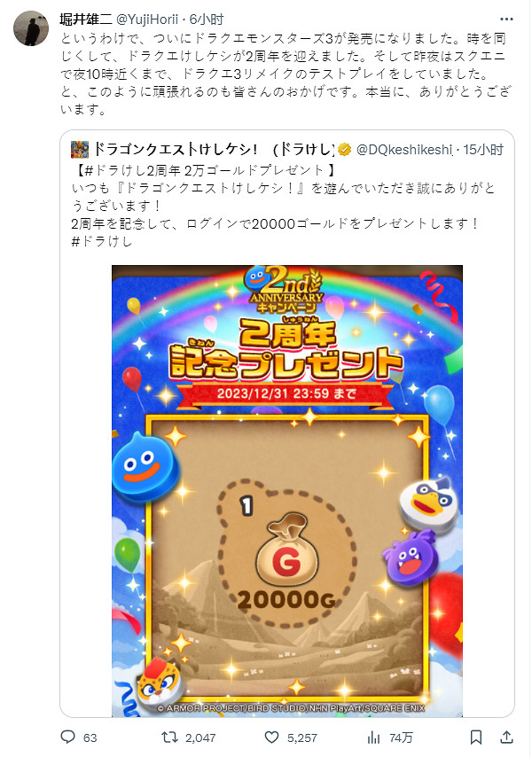Click the 6小时 post timestamp
Screen dimensions: 532x757
207,20
